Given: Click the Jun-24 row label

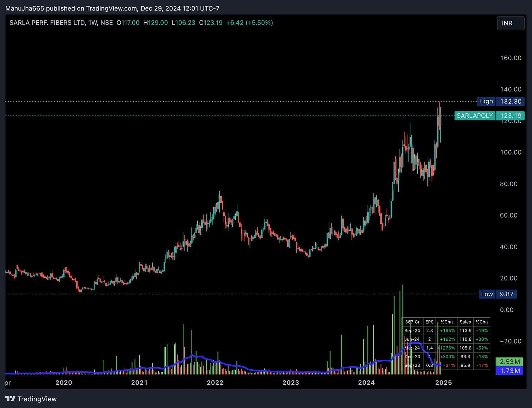Looking at the screenshot, I should pyautogui.click(x=413, y=339).
